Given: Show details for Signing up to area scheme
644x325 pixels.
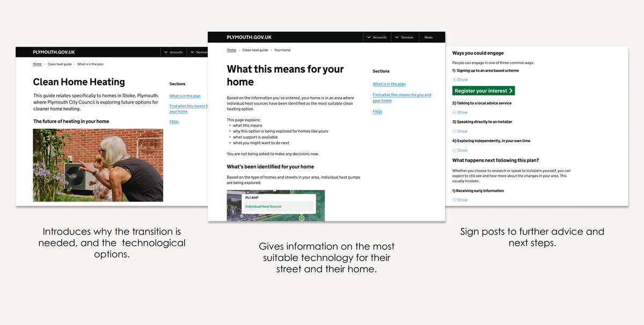Looking at the screenshot, I should coord(460,80).
